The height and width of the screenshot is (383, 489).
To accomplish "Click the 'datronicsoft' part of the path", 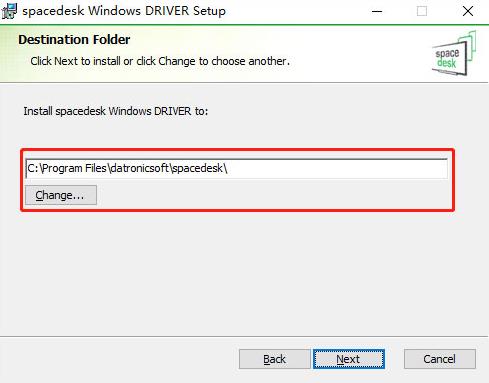I will [139, 168].
